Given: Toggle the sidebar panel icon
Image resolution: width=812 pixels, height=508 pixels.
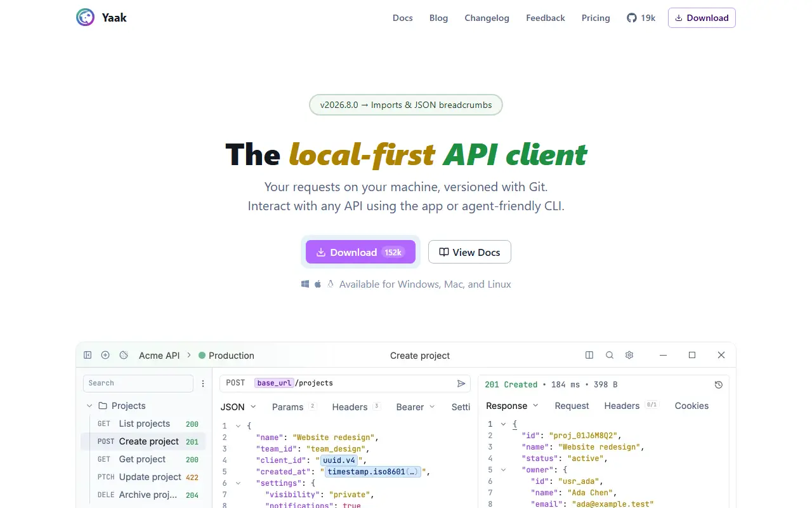Looking at the screenshot, I should [x=88, y=356].
